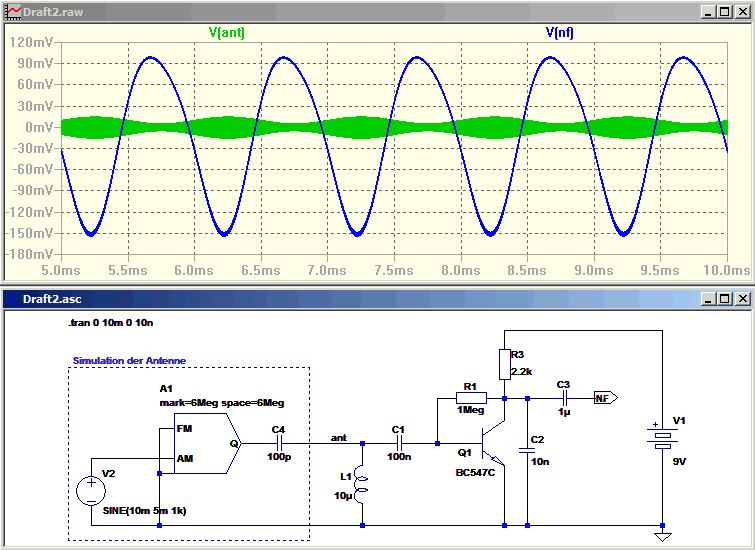Select inductor L1 symbol
The width and height of the screenshot is (755, 550).
pyautogui.click(x=362, y=485)
